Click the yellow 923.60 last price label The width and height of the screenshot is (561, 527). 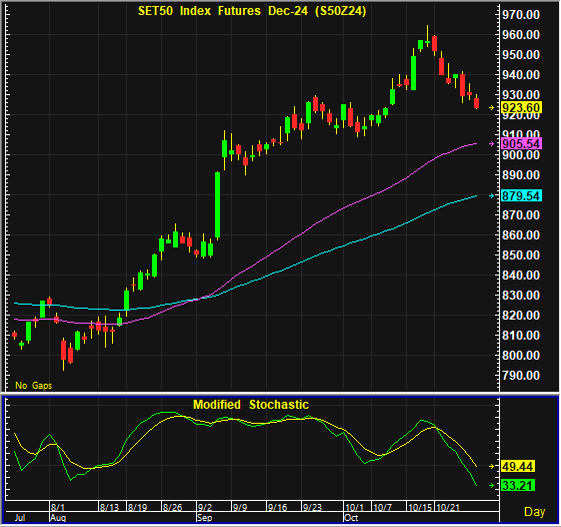point(522,108)
